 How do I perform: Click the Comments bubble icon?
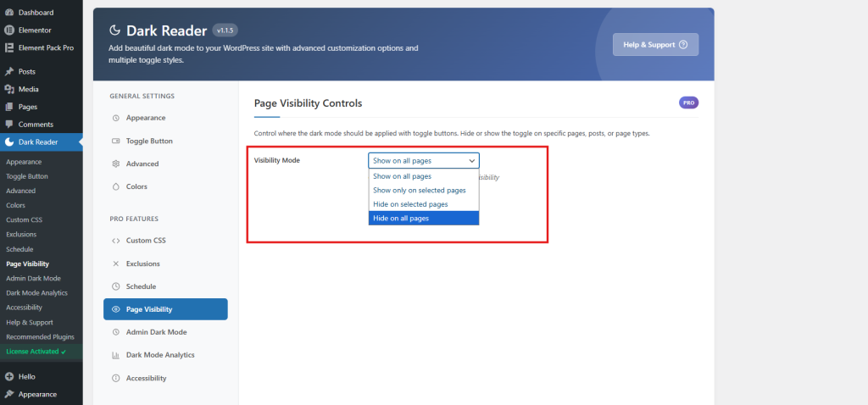point(8,125)
